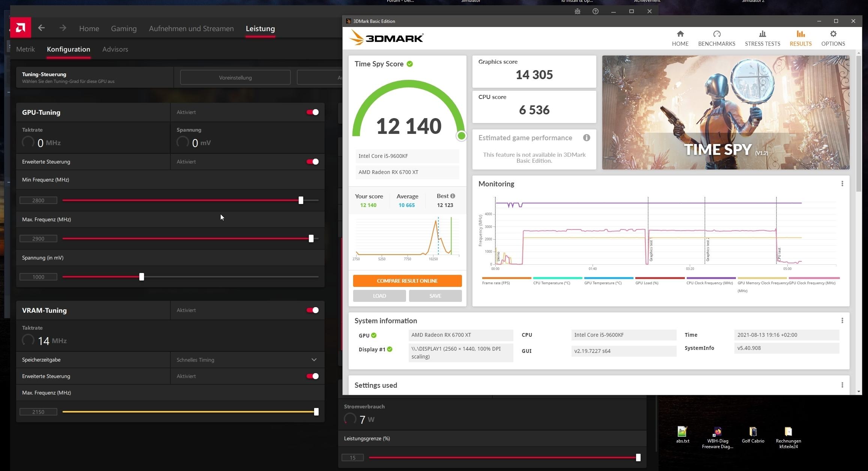Open Golf Cabrio desktop icon
The image size is (868, 471).
(x=753, y=431)
